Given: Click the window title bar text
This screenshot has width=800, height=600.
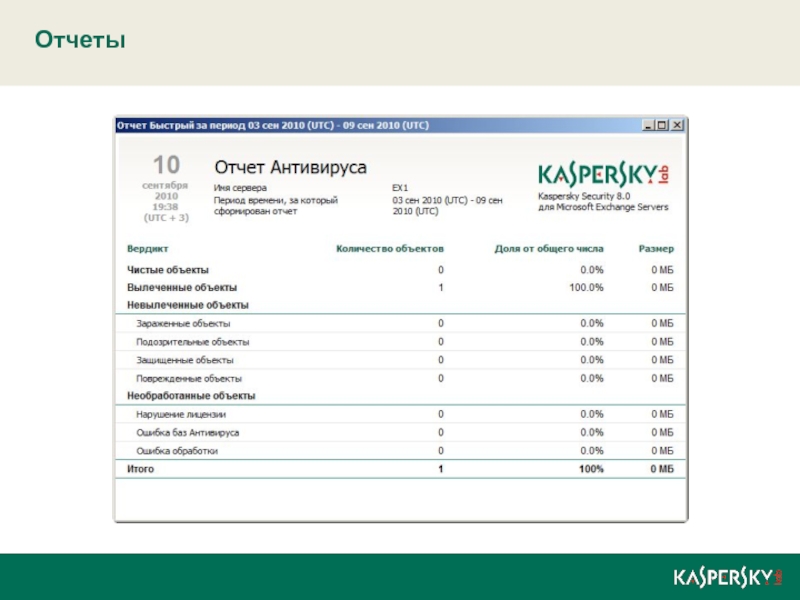Looking at the screenshot, I should [x=273, y=126].
